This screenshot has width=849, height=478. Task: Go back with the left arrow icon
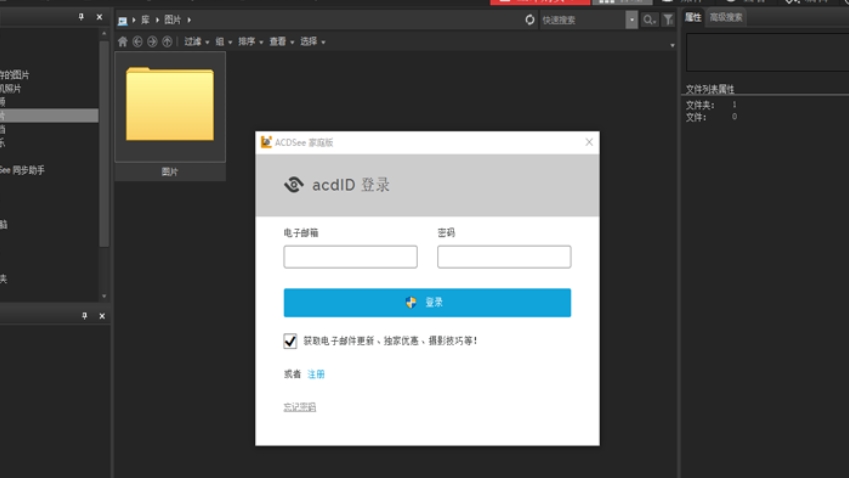tap(138, 42)
